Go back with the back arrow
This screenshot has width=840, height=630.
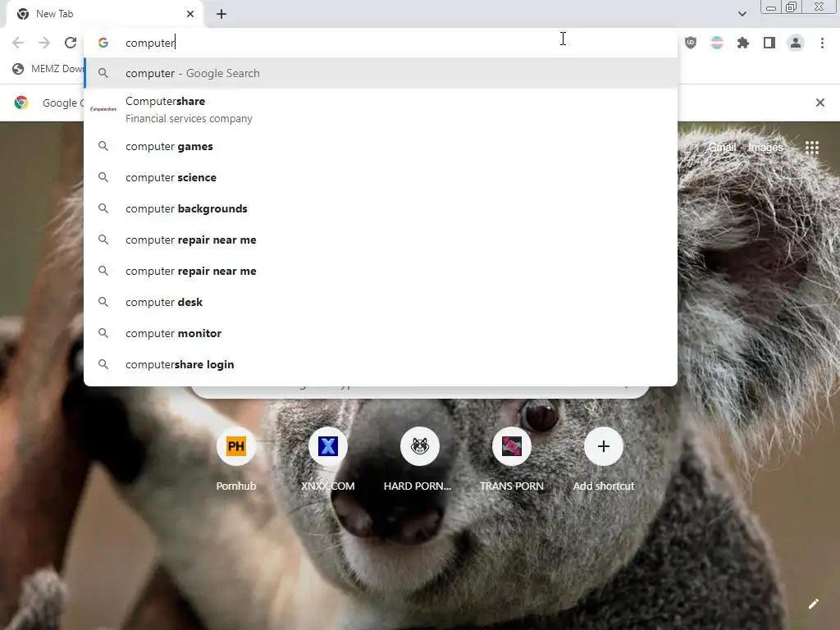pyautogui.click(x=18, y=43)
